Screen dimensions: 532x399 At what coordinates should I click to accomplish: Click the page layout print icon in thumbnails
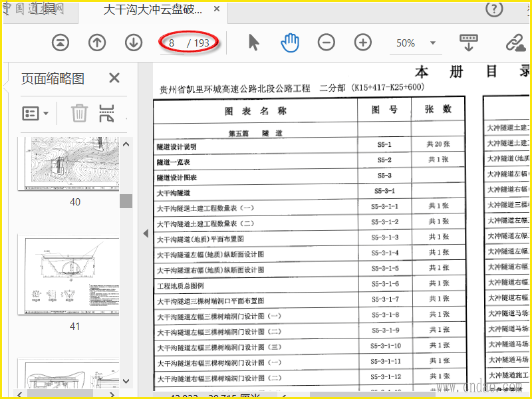(x=106, y=113)
